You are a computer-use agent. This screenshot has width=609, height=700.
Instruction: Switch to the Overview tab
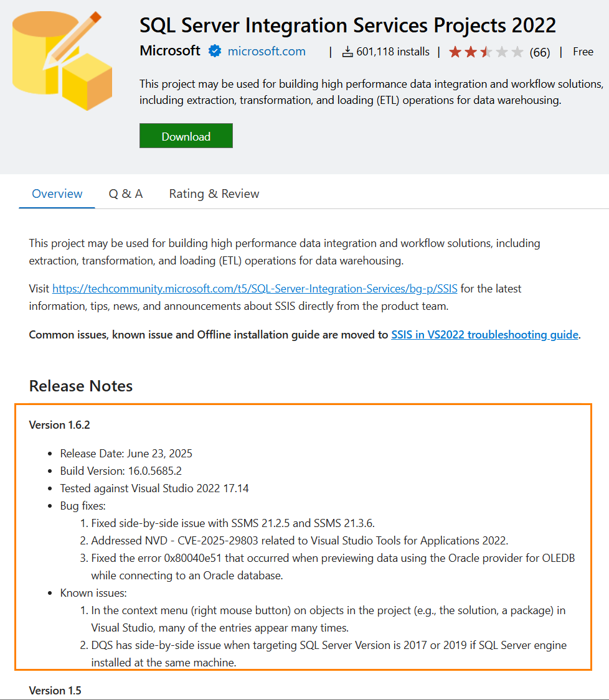click(x=57, y=194)
